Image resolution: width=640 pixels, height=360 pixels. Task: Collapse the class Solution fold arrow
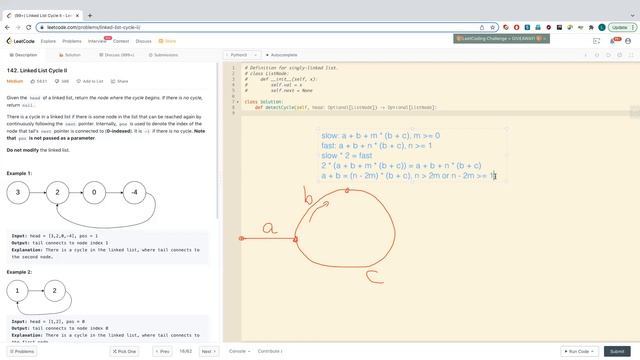click(238, 102)
